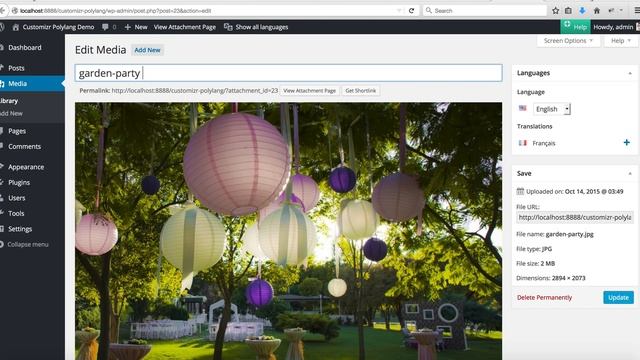640x360 pixels.
Task: Click the Show all languages icon
Action: [228, 27]
